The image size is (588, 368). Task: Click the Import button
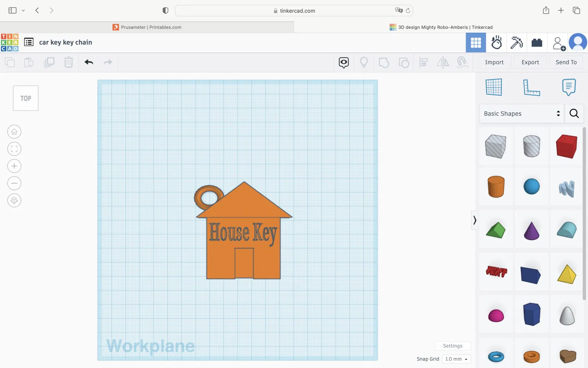[494, 62]
